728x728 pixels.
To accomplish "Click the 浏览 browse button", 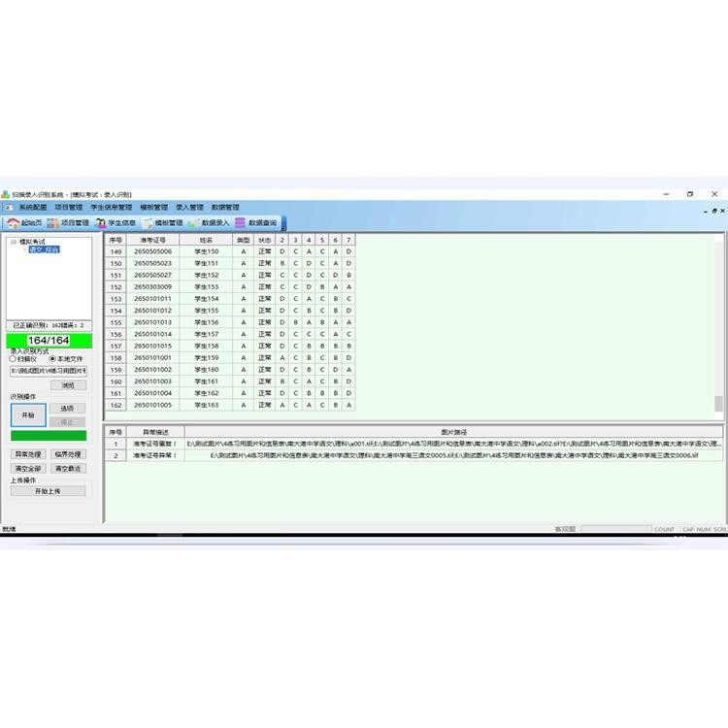I will tap(68, 385).
